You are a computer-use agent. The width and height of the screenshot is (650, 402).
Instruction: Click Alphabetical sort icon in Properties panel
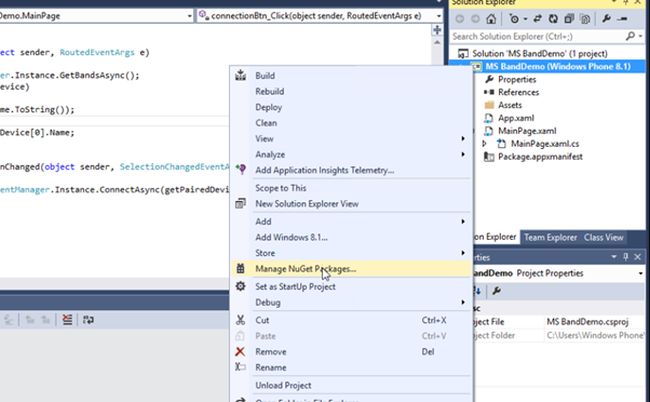477,291
